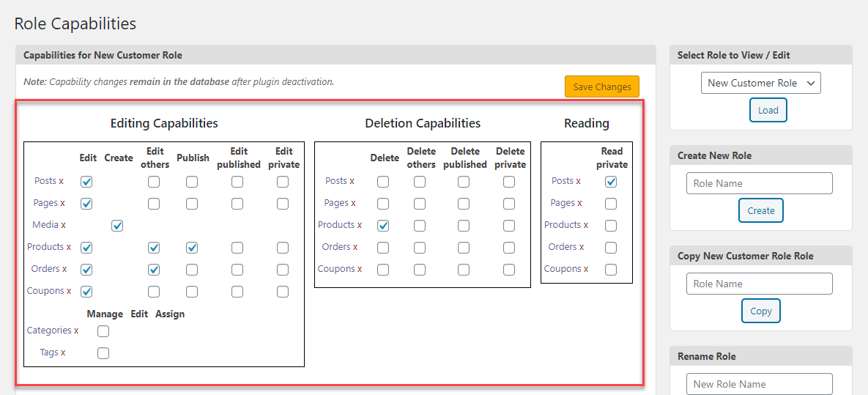This screenshot has width=868, height=395.
Task: Uncheck Edit for Orders in Editing Capabilities
Action: [87, 270]
